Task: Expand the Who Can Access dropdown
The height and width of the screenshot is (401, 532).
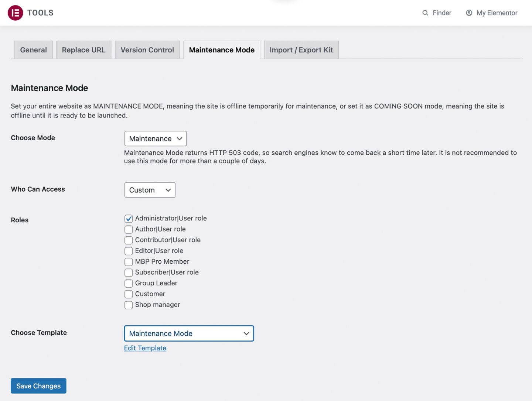Action: point(150,190)
